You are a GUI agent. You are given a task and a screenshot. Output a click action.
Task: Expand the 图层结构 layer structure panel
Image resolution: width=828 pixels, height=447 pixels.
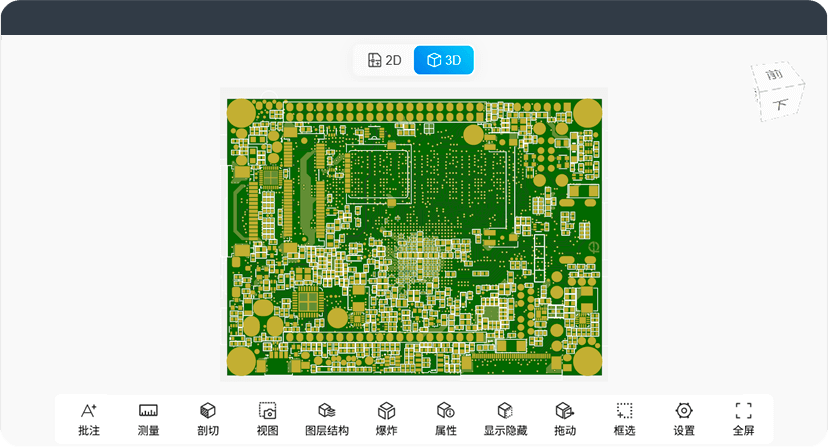327,418
